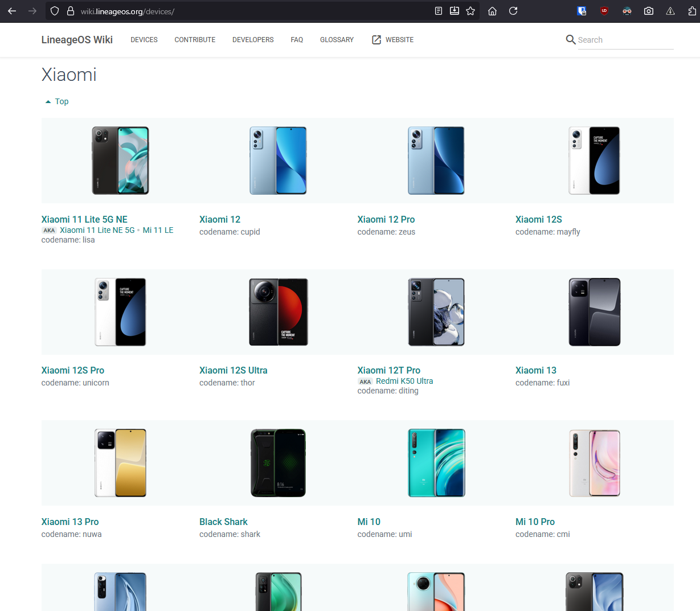Image resolution: width=700 pixels, height=611 pixels.
Task: Click the Xiaomi 12S Ultra phone image
Action: (279, 312)
